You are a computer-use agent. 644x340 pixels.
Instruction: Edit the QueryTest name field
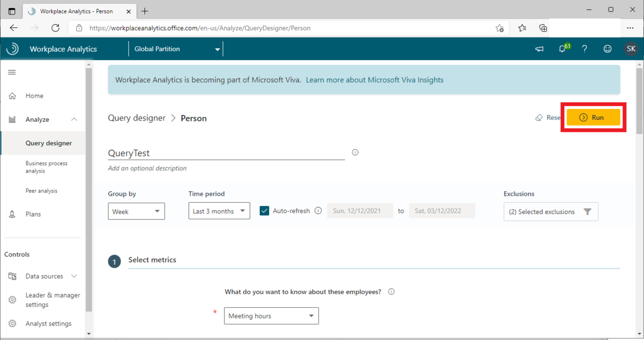[226, 153]
